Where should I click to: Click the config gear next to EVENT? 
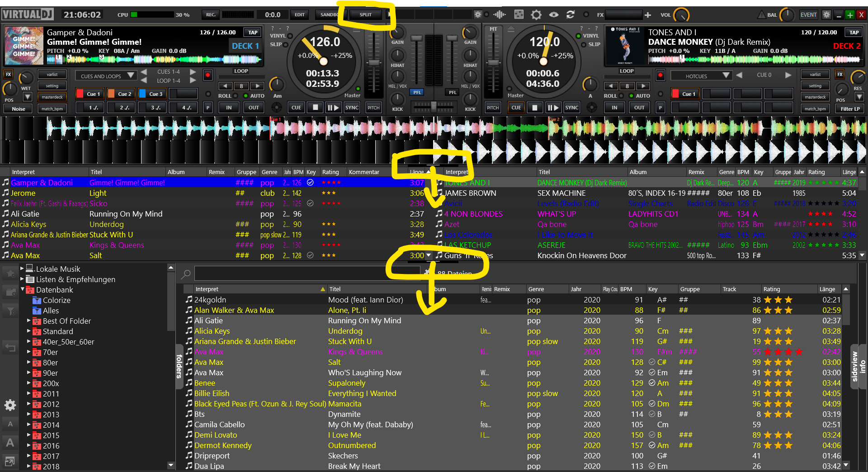click(826, 14)
